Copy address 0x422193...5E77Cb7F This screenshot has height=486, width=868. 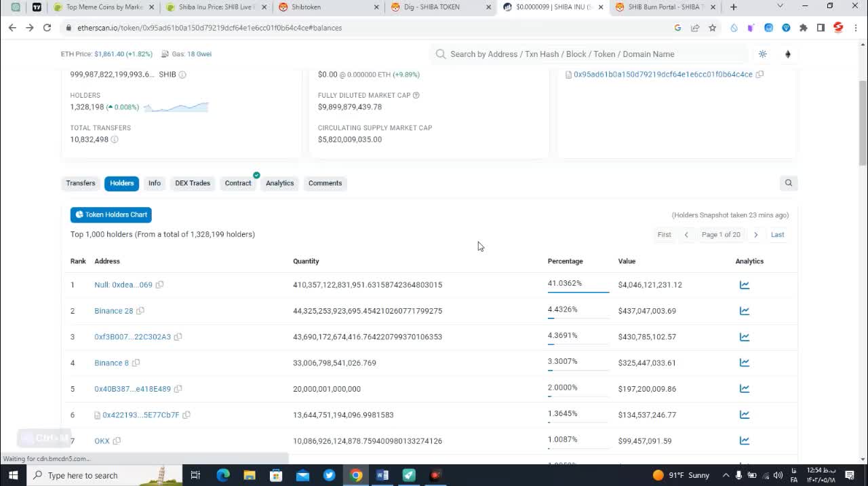coord(186,415)
